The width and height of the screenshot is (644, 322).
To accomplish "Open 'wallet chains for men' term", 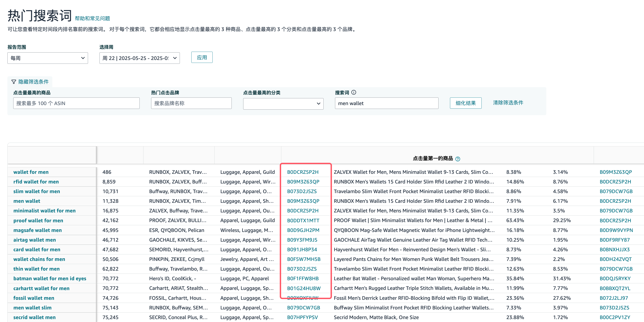I will (39, 259).
